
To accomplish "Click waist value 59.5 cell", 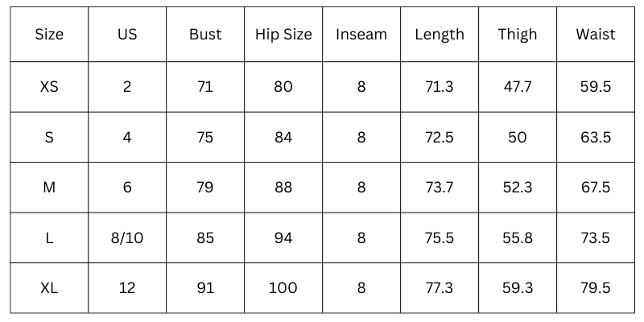I will click(x=596, y=87).
